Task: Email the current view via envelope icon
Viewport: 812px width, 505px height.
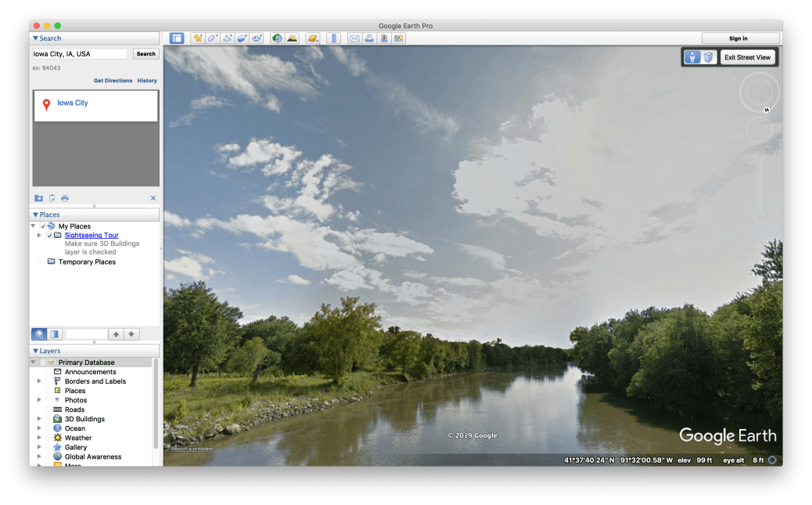Action: [x=354, y=38]
